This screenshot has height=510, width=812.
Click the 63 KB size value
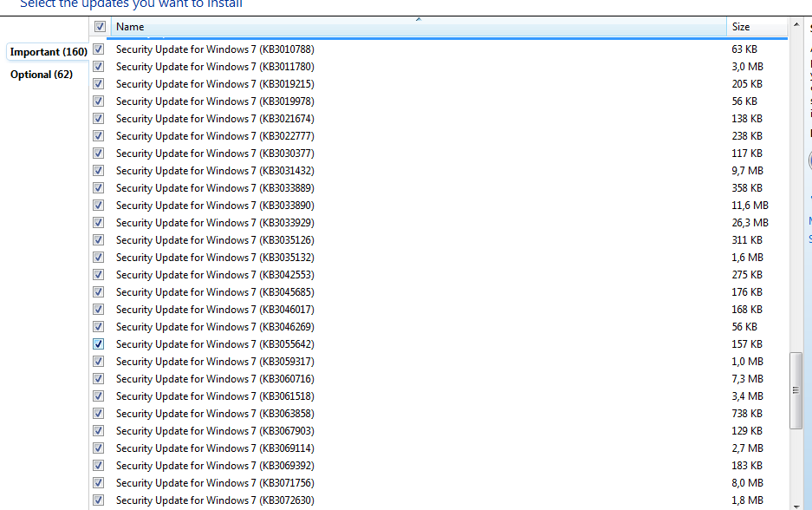pos(744,49)
